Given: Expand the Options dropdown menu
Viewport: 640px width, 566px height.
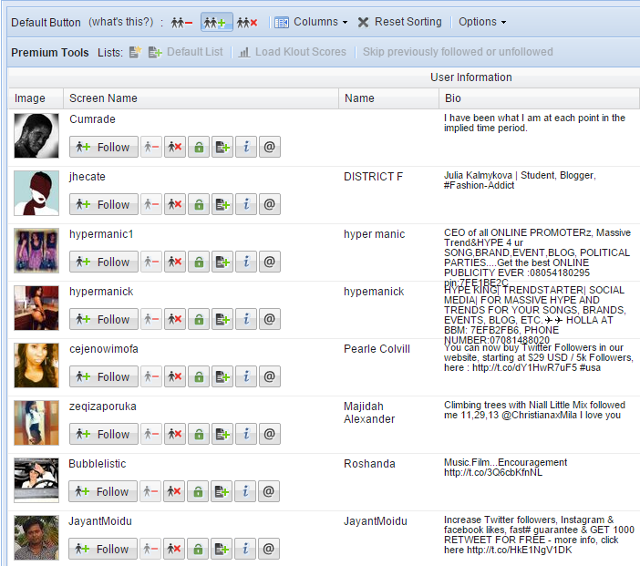Looking at the screenshot, I should 482,21.
